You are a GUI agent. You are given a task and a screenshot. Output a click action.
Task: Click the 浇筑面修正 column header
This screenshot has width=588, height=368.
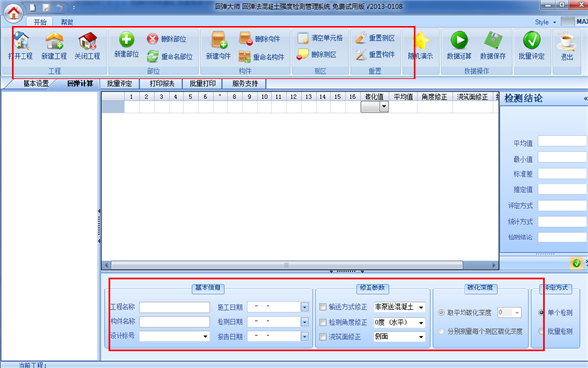472,97
